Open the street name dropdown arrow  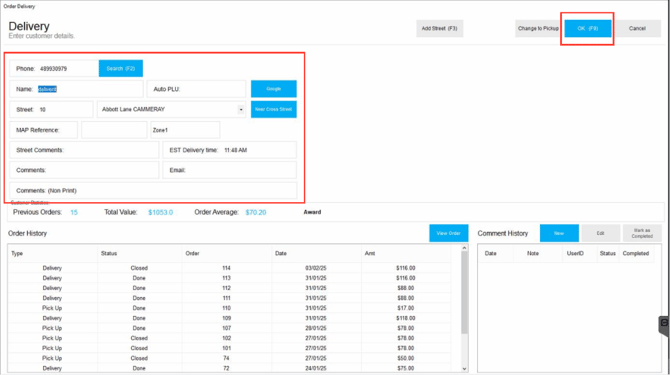(x=241, y=110)
